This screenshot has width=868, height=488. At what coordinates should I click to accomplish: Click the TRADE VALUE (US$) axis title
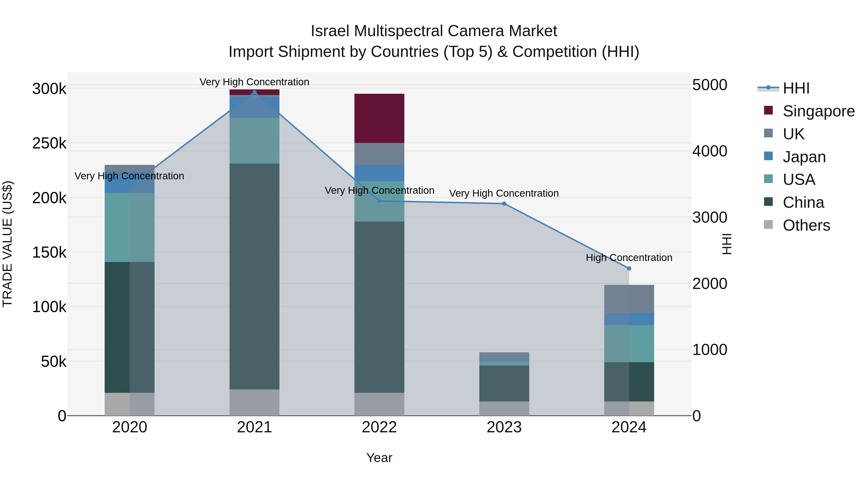[7, 244]
